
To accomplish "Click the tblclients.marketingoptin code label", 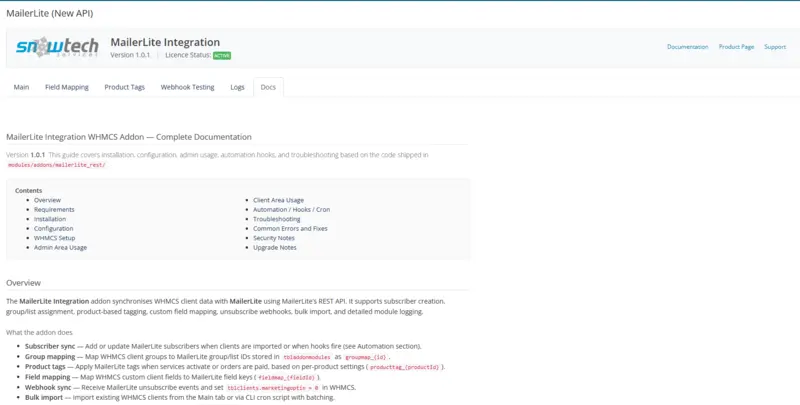I will pos(272,388).
